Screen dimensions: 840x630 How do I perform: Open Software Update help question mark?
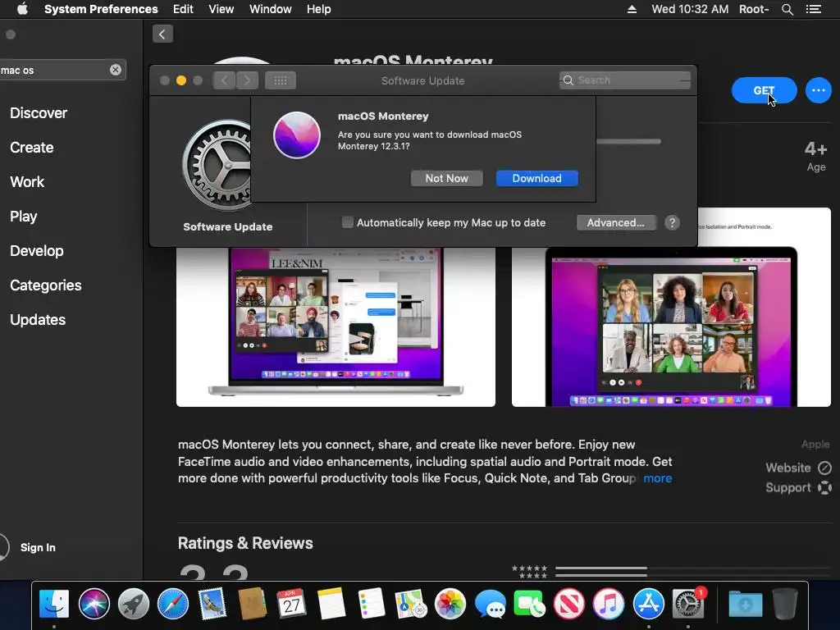[672, 223]
